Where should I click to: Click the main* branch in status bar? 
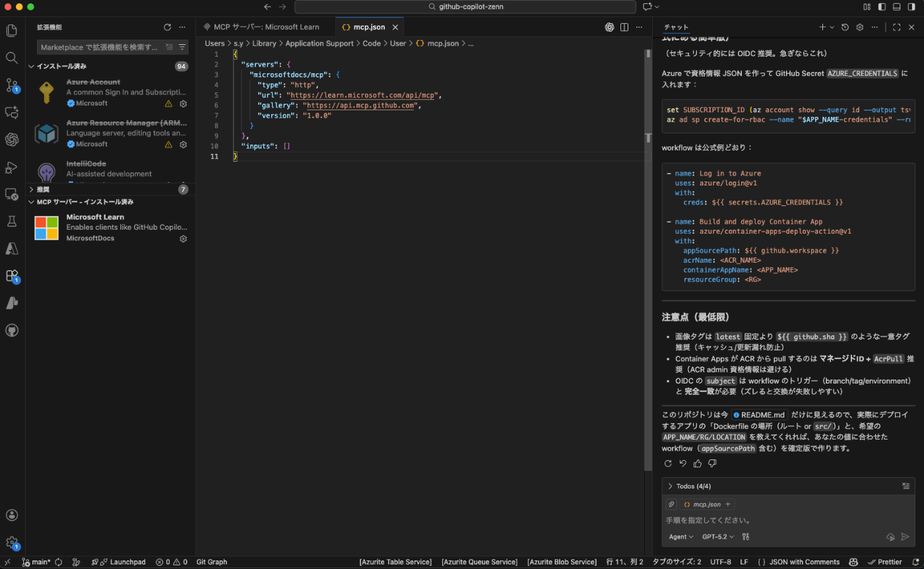(x=36, y=562)
